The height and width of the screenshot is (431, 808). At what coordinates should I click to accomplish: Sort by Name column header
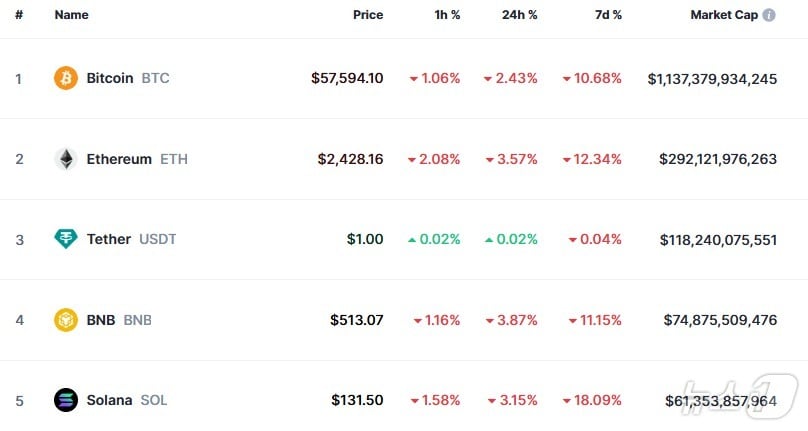coord(71,16)
